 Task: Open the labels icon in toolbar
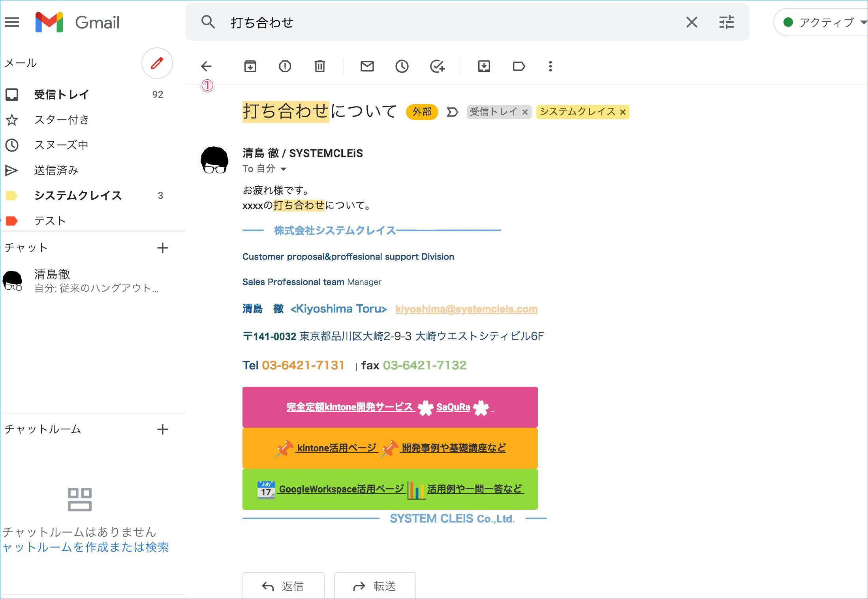pos(519,66)
